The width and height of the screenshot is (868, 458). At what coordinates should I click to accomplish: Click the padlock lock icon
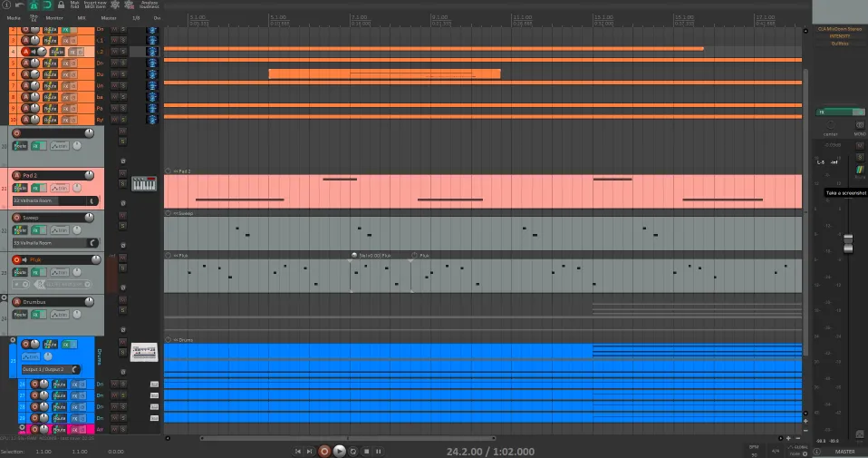coord(61,5)
